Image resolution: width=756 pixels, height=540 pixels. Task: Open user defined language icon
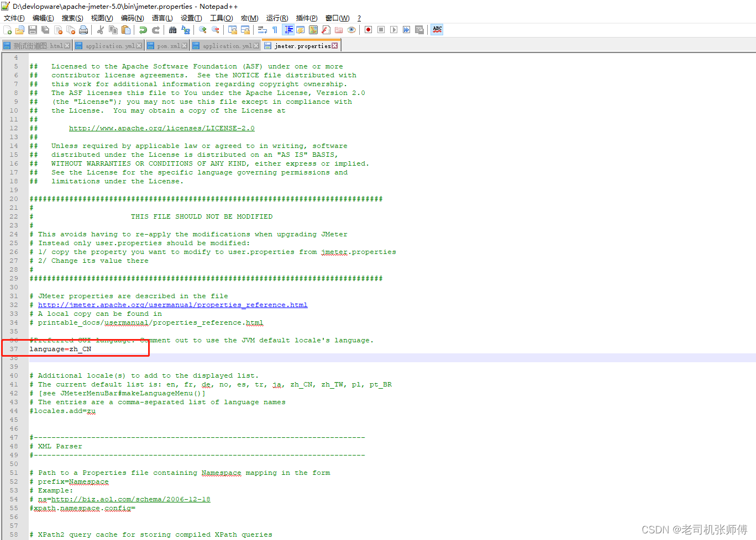click(301, 30)
